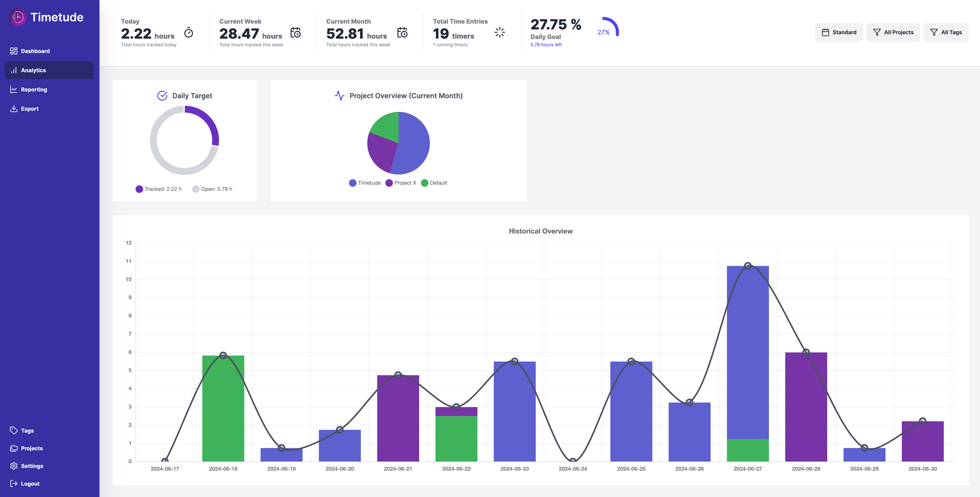Viewport: 980px width, 497px height.
Task: Open the Tags page
Action: point(49,430)
